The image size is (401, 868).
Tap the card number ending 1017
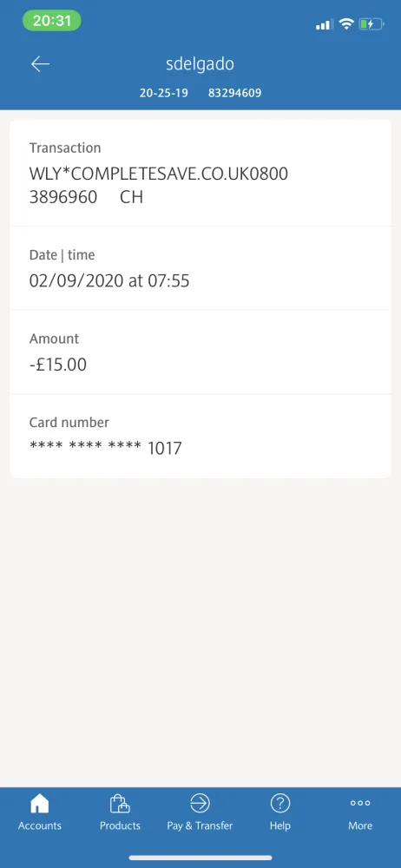point(105,448)
